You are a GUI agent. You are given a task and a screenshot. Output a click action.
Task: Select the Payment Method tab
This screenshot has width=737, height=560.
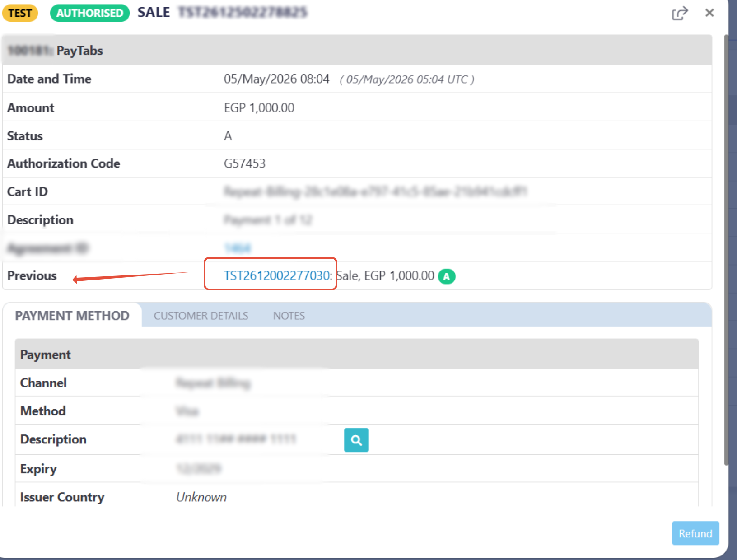72,316
